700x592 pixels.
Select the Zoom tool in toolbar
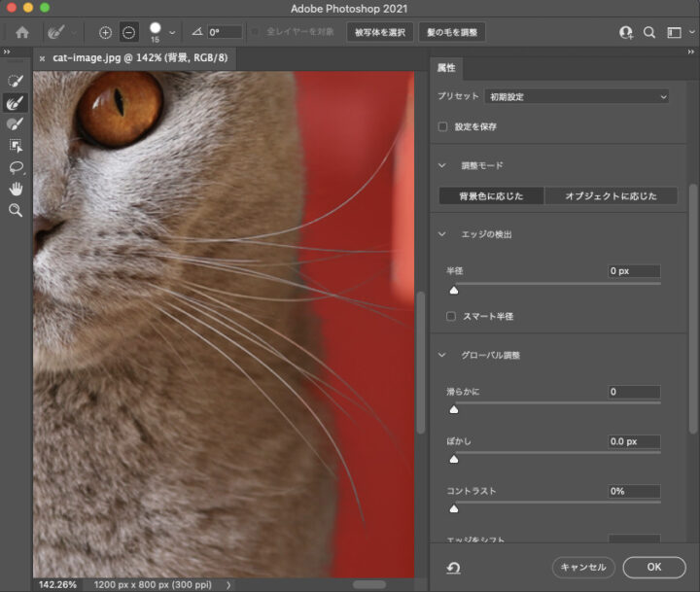[16, 210]
